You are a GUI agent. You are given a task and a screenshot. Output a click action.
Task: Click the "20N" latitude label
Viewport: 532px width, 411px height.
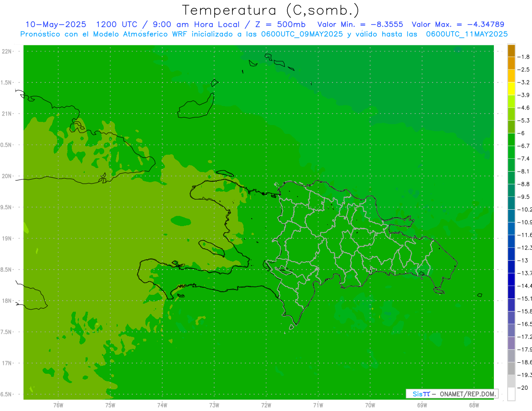pyautogui.click(x=7, y=176)
